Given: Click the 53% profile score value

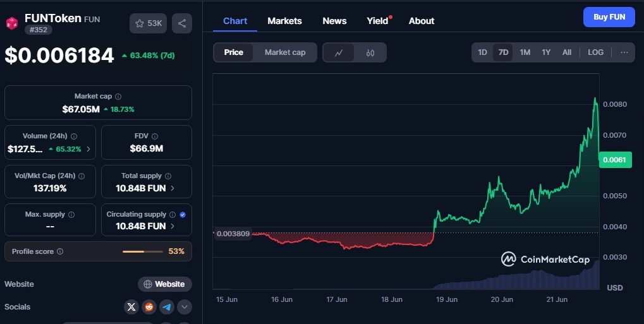Looking at the screenshot, I should [176, 251].
